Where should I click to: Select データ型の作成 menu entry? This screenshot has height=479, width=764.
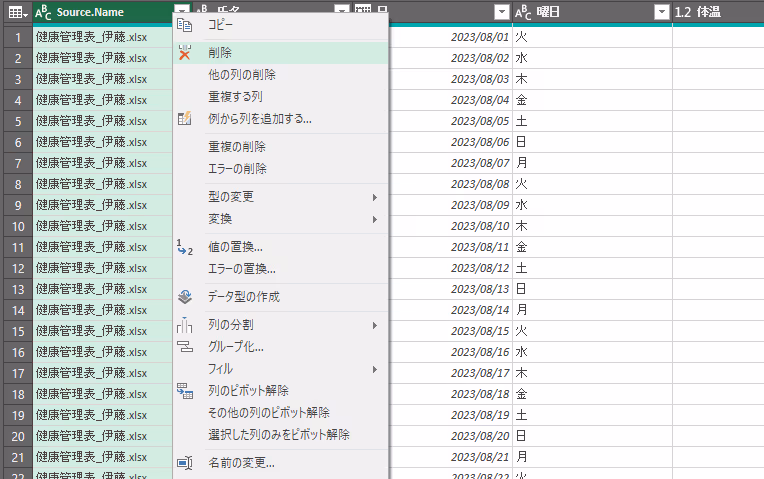[x=281, y=297]
